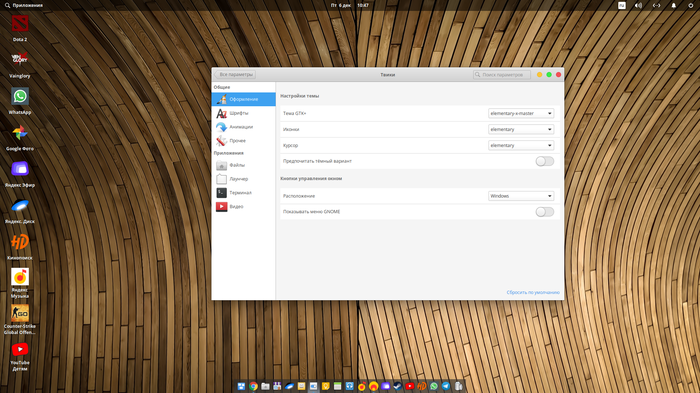Focus the Поиск параметров search field
This screenshot has width=700, height=393.
pos(502,75)
